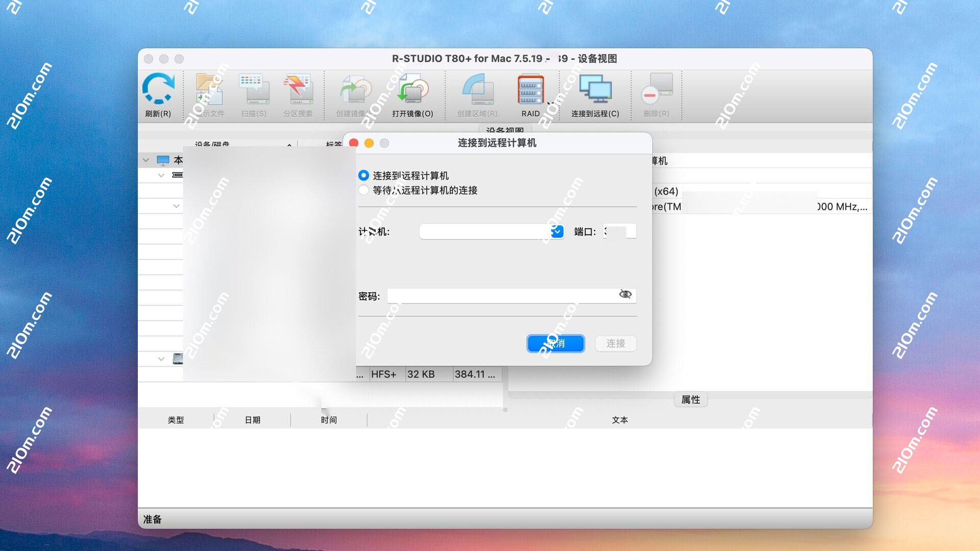This screenshot has height=551, width=980.
Task: Switch to the 属性 tab
Action: pyautogui.click(x=691, y=399)
